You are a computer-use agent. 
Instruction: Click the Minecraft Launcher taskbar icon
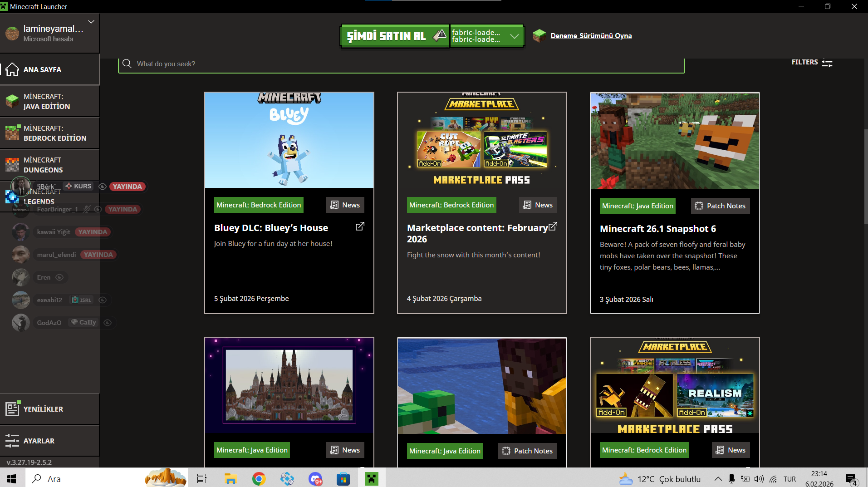pos(372,479)
